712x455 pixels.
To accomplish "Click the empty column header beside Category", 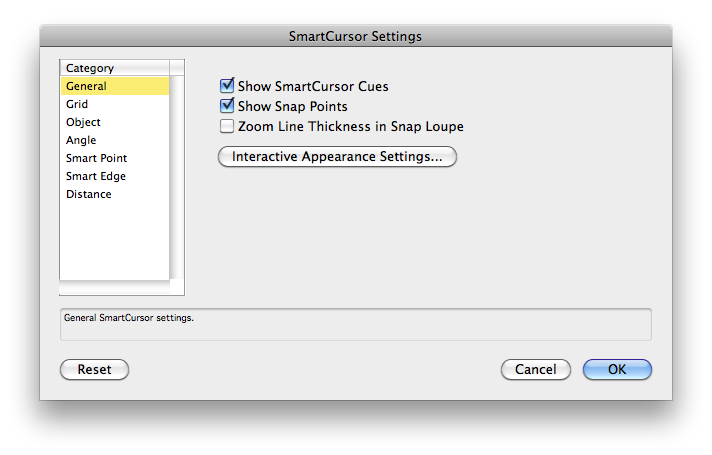I will 177,68.
